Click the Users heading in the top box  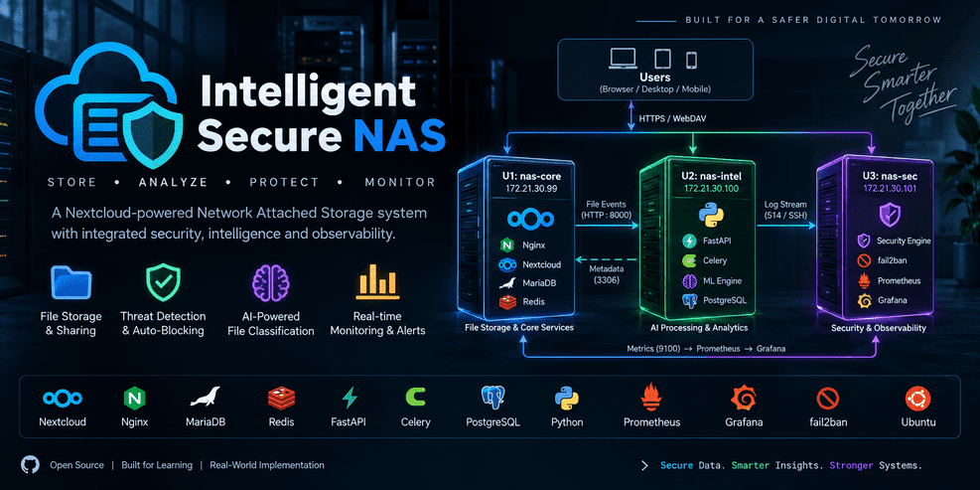(655, 78)
